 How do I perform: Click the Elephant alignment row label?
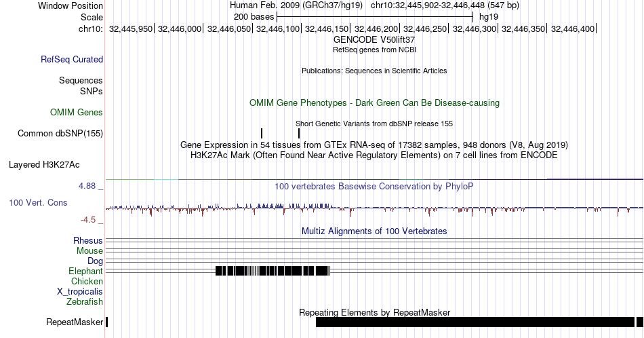(85, 271)
